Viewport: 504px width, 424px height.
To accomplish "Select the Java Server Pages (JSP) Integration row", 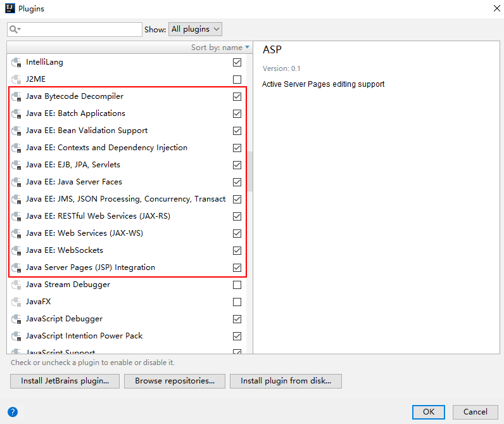I will pyautogui.click(x=127, y=267).
